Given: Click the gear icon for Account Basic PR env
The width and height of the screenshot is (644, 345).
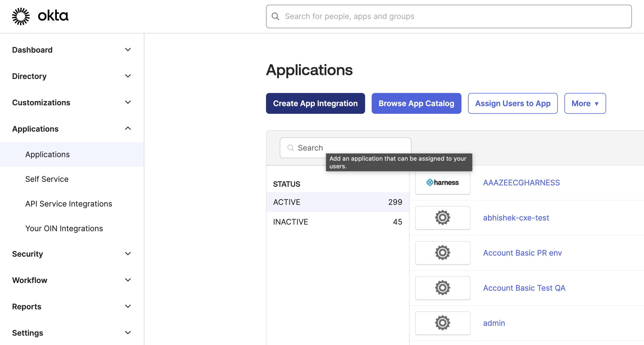Looking at the screenshot, I should click(x=442, y=253).
